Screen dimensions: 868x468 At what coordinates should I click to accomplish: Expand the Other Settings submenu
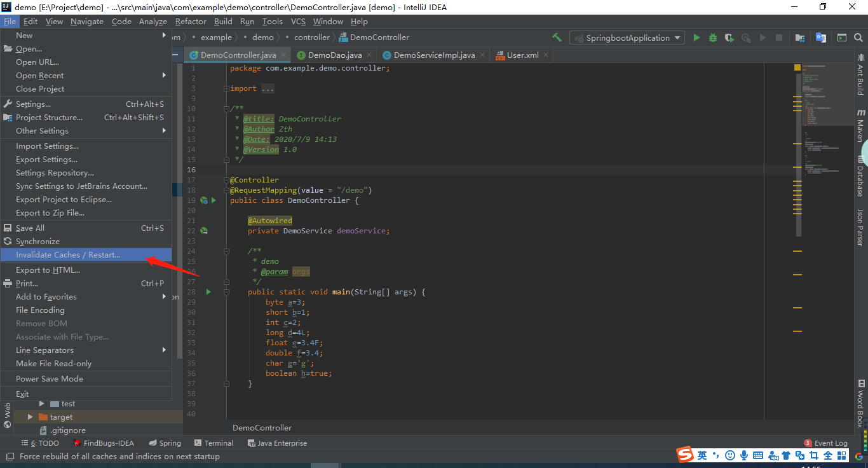click(86, 130)
